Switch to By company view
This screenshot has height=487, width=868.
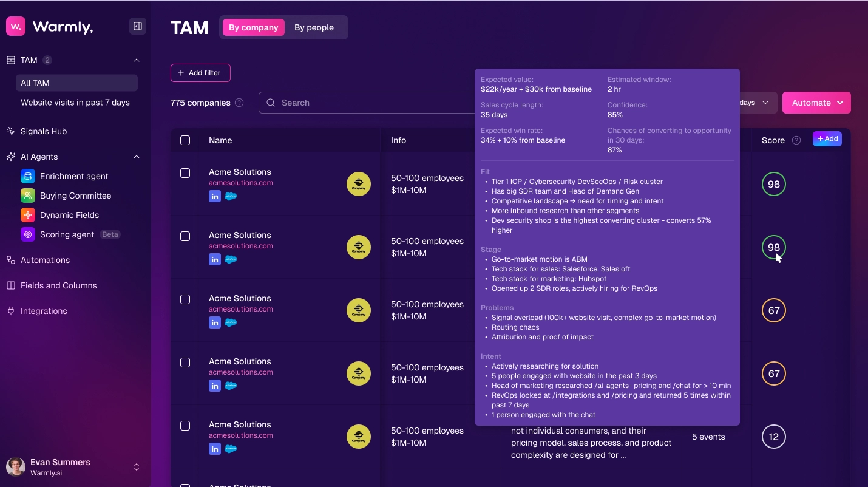pyautogui.click(x=253, y=27)
